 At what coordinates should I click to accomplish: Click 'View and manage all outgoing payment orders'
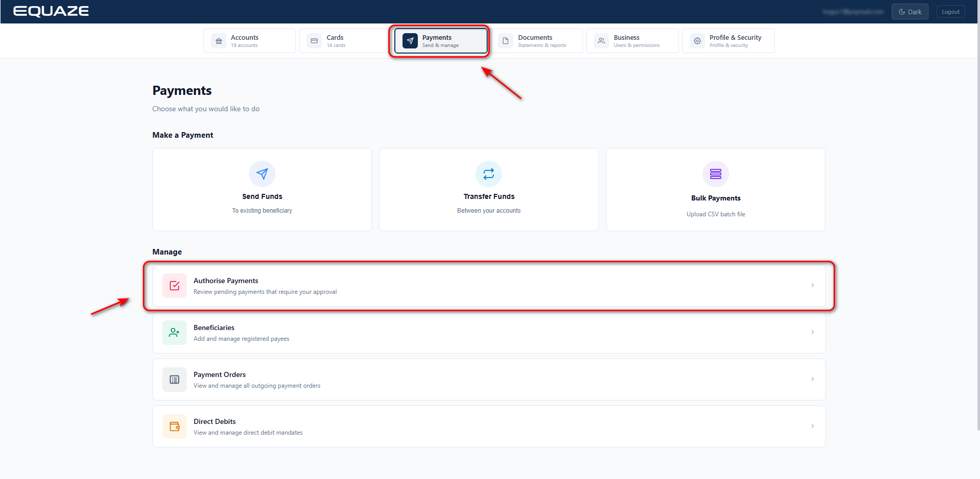[x=257, y=386]
